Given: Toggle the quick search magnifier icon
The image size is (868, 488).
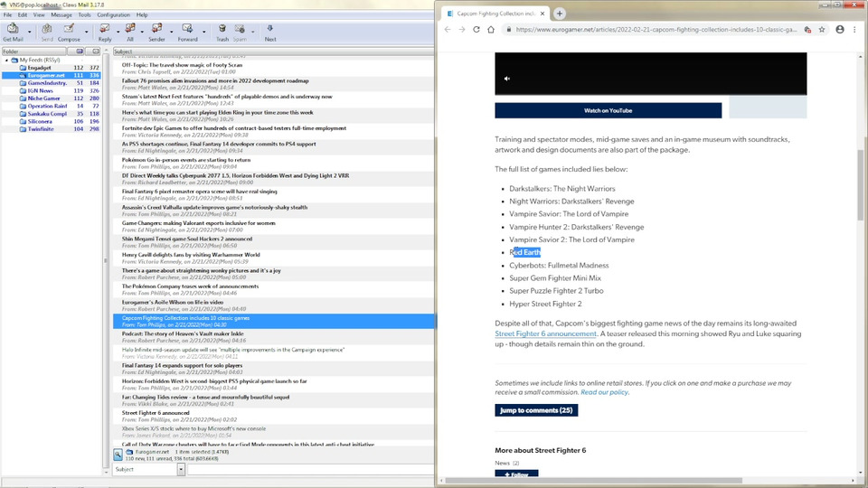Looking at the screenshot, I should tap(118, 455).
